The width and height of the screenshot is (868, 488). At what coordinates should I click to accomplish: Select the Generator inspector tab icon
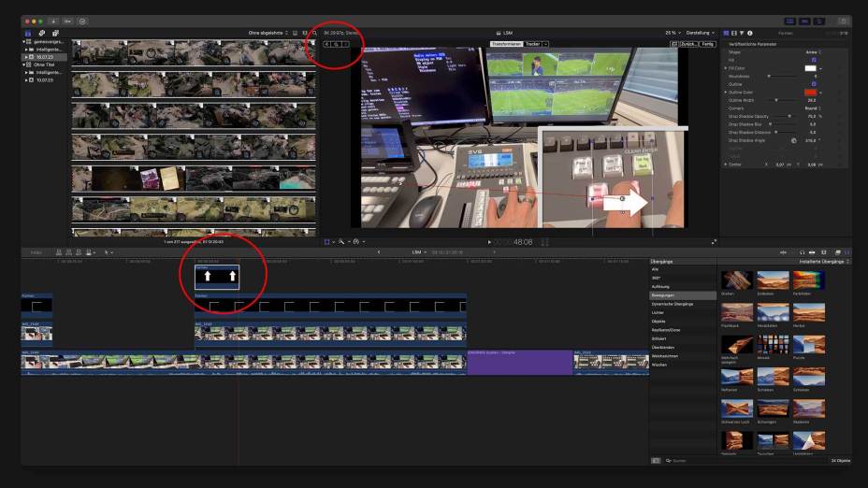726,34
